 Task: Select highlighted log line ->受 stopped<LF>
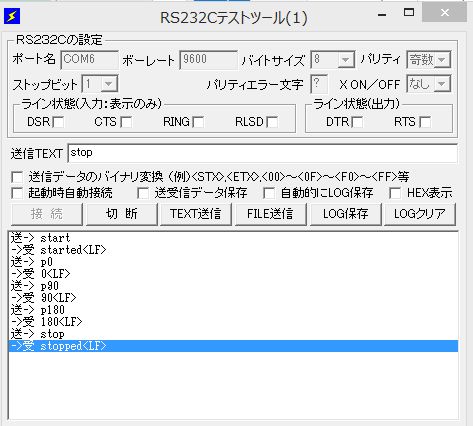pyautogui.click(x=233, y=346)
